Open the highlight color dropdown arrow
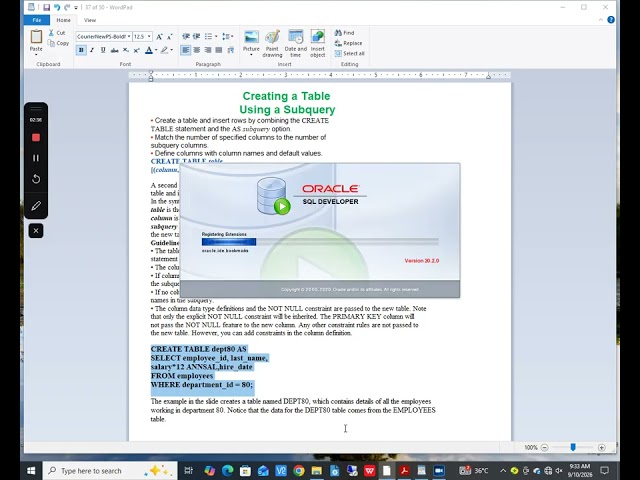Image resolution: width=640 pixels, height=480 pixels. point(171,50)
